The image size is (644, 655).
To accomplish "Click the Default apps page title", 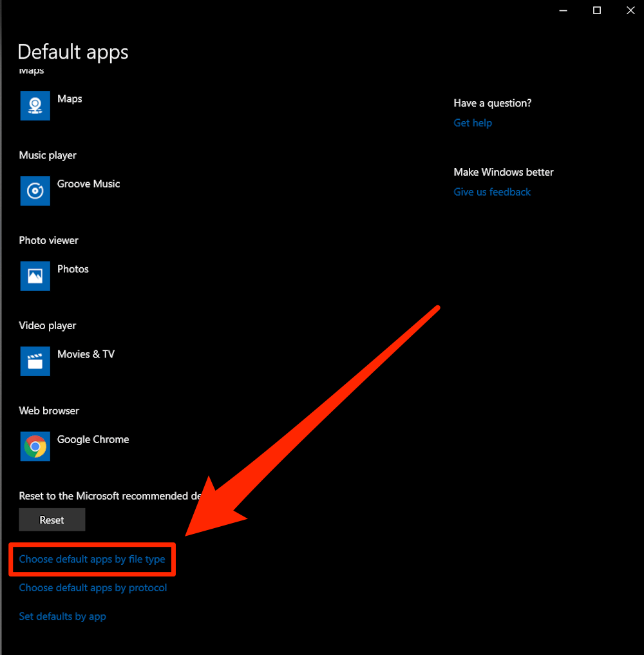I will coord(73,52).
